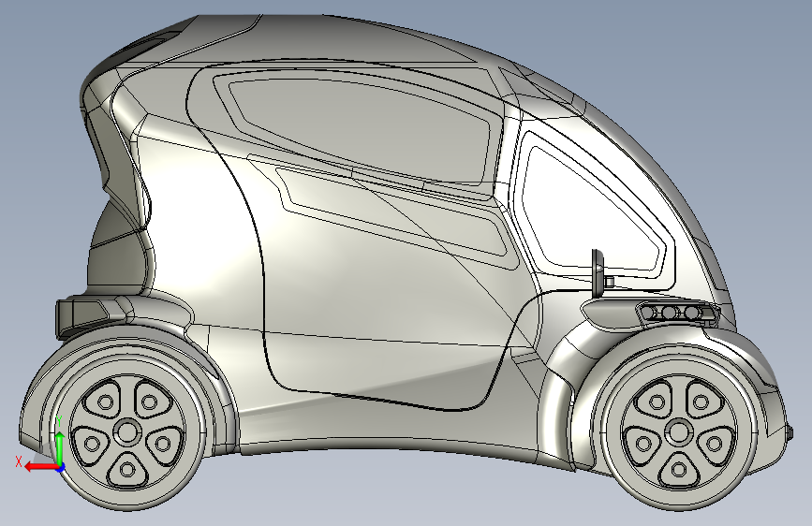
Task: Select the side mirror on the car
Action: (598, 273)
